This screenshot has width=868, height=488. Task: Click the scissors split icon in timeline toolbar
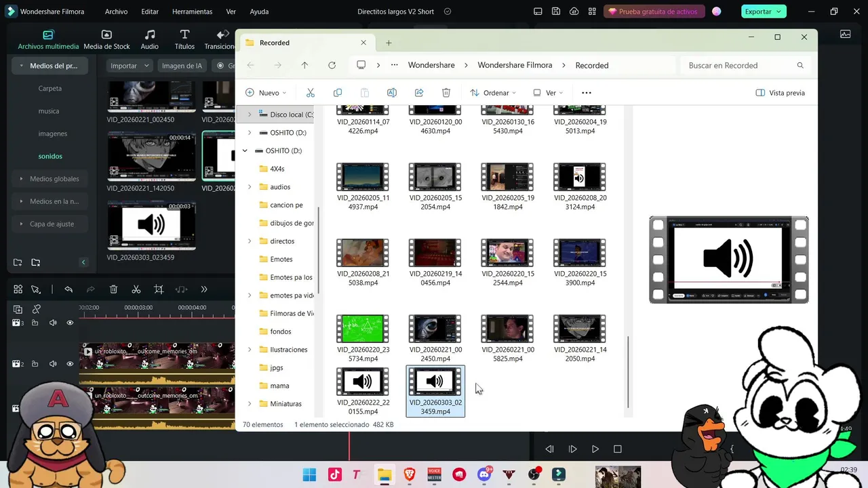(x=136, y=289)
